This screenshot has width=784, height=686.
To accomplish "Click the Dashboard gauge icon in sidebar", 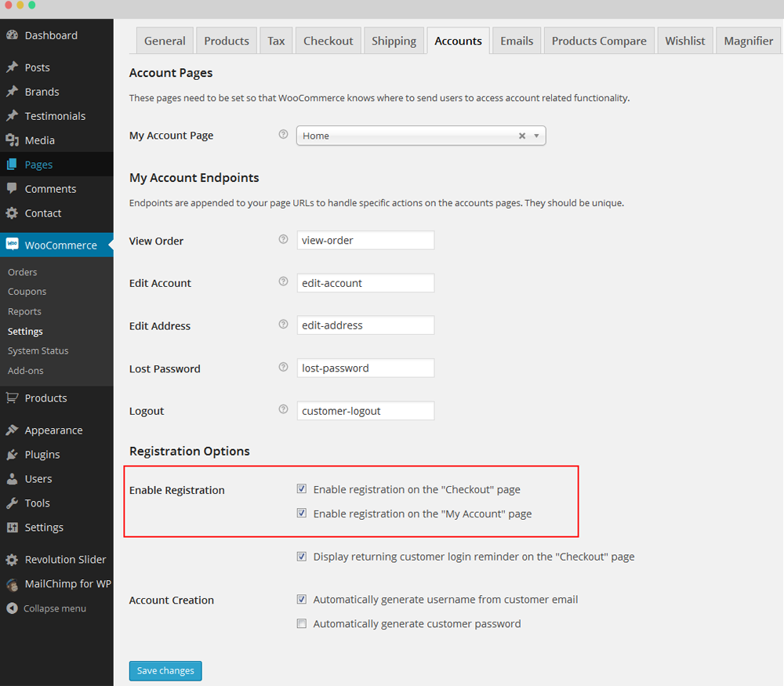I will (x=12, y=35).
